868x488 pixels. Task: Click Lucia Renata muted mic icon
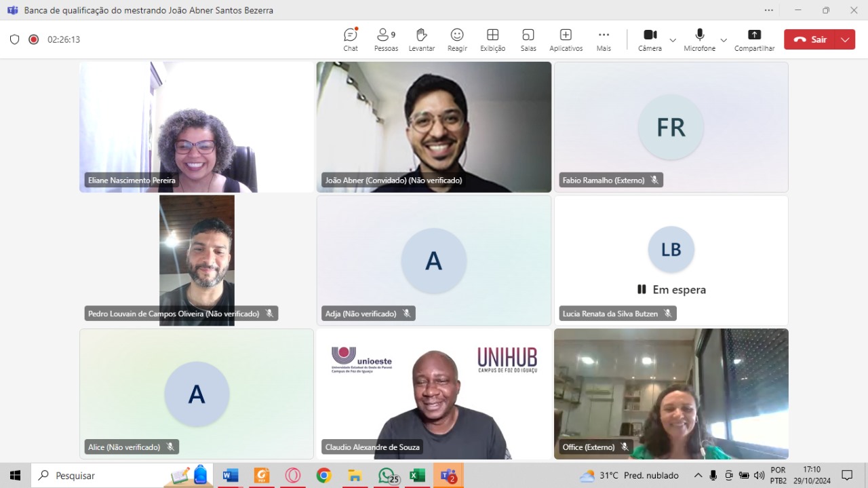click(x=667, y=314)
